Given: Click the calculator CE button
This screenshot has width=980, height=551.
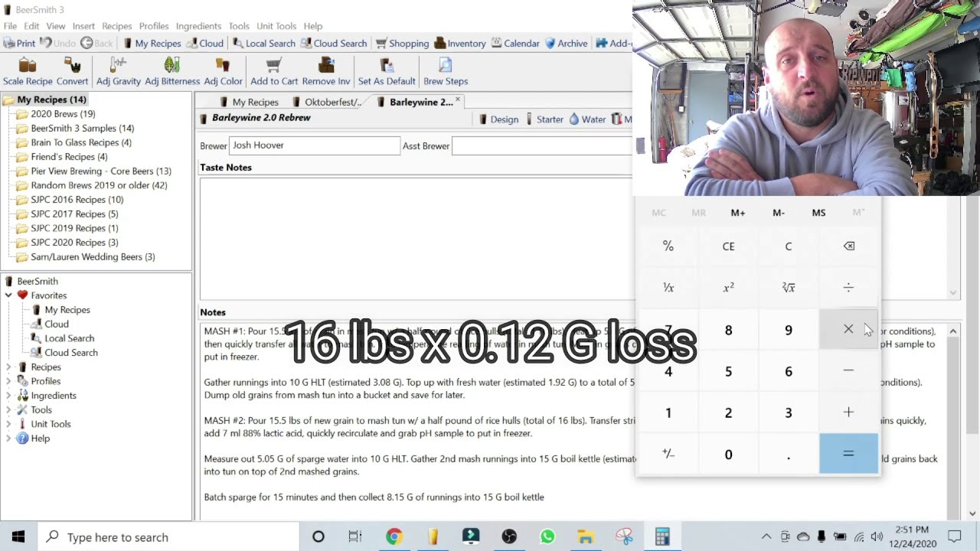Looking at the screenshot, I should tap(728, 246).
